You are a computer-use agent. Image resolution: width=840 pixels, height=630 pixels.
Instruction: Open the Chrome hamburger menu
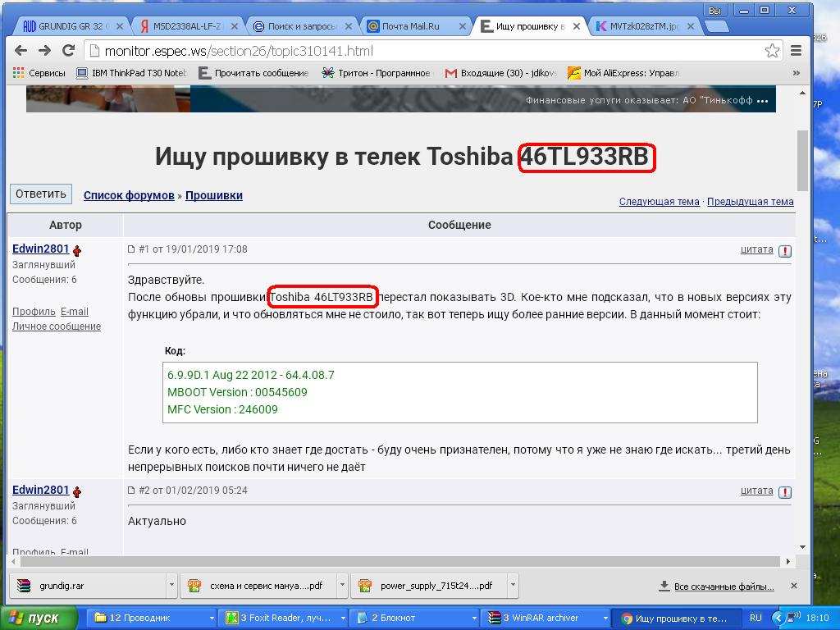796,51
